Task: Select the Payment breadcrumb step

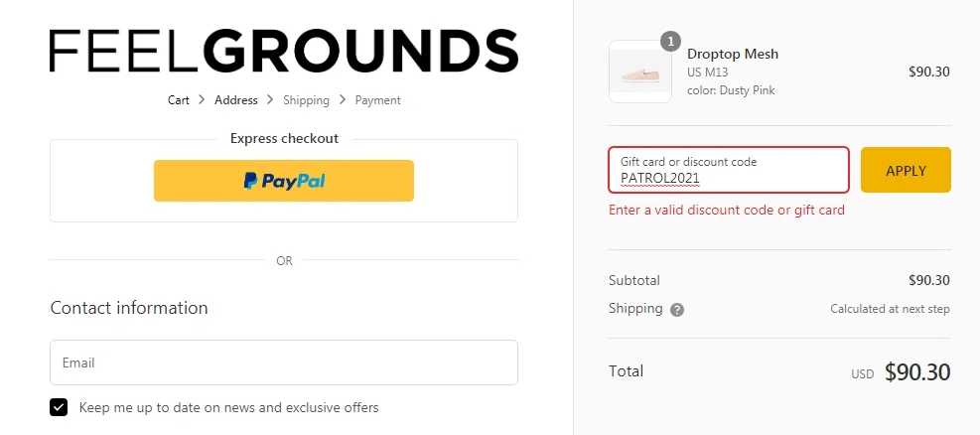Action: pyautogui.click(x=378, y=100)
